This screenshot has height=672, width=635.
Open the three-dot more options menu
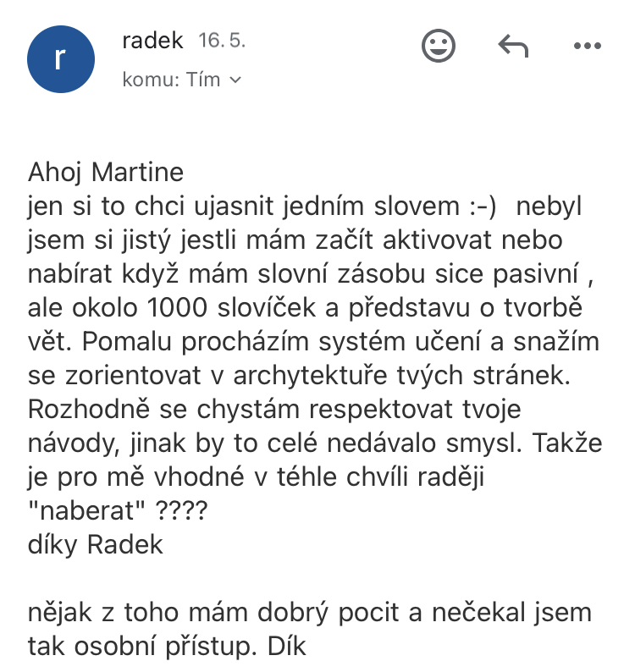[x=588, y=46]
